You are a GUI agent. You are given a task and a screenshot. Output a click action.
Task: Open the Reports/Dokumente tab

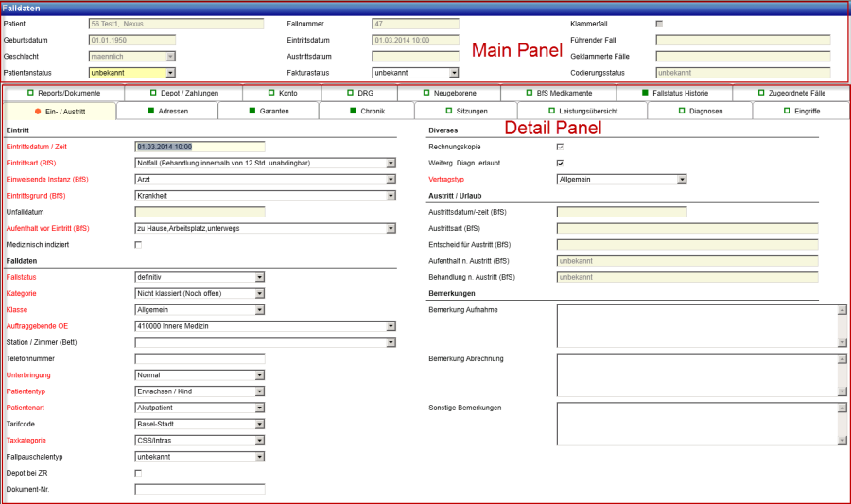[63, 93]
